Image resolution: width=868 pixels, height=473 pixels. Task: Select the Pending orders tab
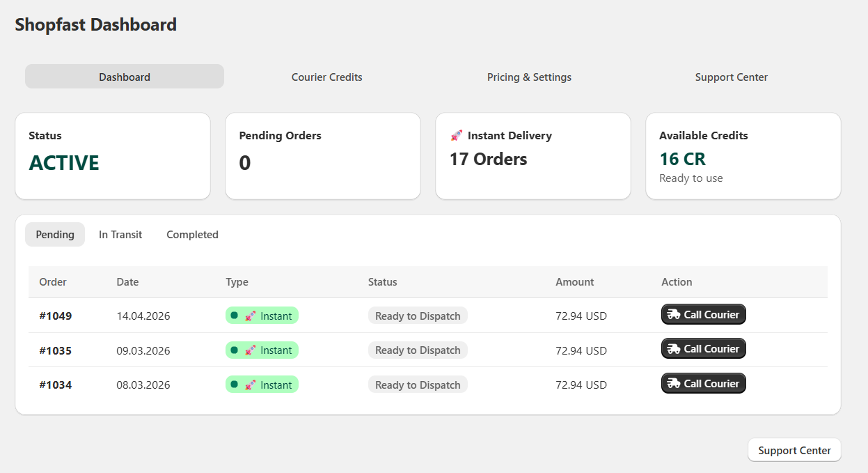(55, 234)
